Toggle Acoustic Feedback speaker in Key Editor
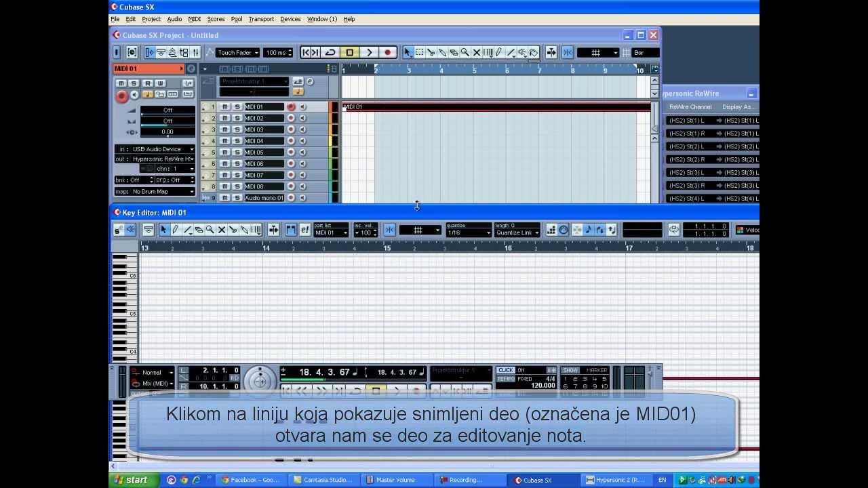 pos(130,230)
